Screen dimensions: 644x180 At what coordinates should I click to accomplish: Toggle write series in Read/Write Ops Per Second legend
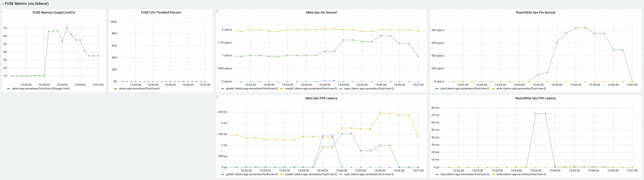521,89
